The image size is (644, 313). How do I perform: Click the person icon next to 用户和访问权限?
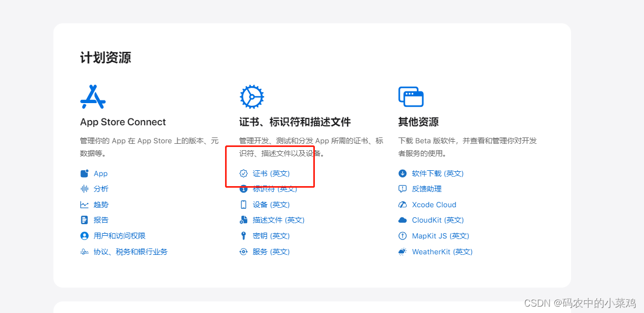coord(85,236)
